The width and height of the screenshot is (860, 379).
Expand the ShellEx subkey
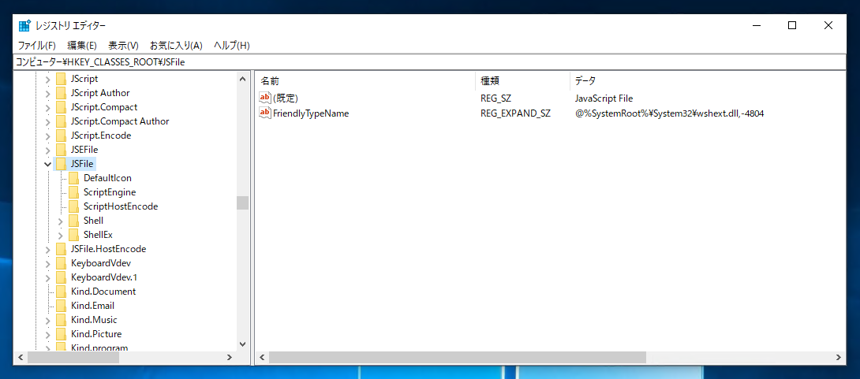tap(61, 235)
